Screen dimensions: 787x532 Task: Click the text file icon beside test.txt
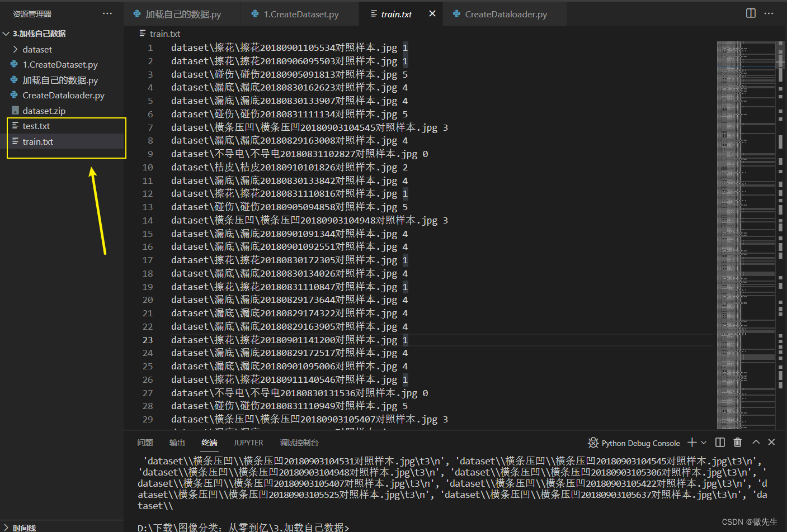pyautogui.click(x=15, y=126)
